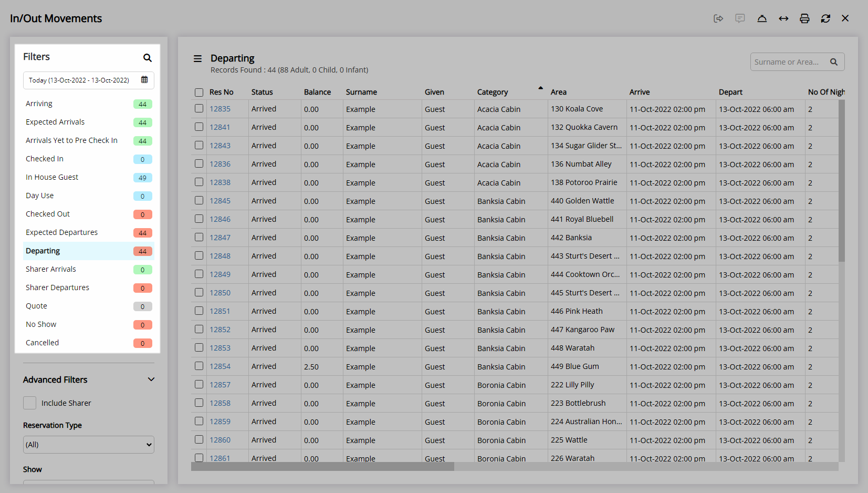Open reservation 12857 link
The image size is (868, 493).
coord(220,385)
